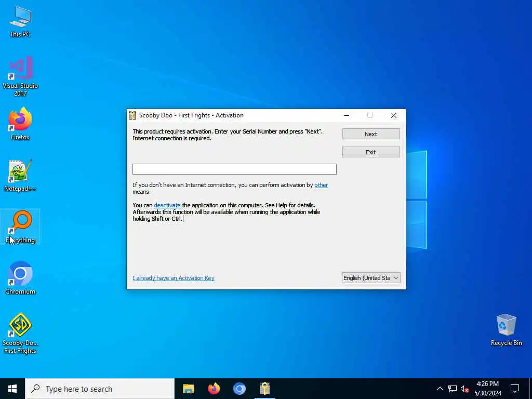The image size is (532, 399).
Task: Select the Chromium desktop shortcut
Action: [x=20, y=278]
